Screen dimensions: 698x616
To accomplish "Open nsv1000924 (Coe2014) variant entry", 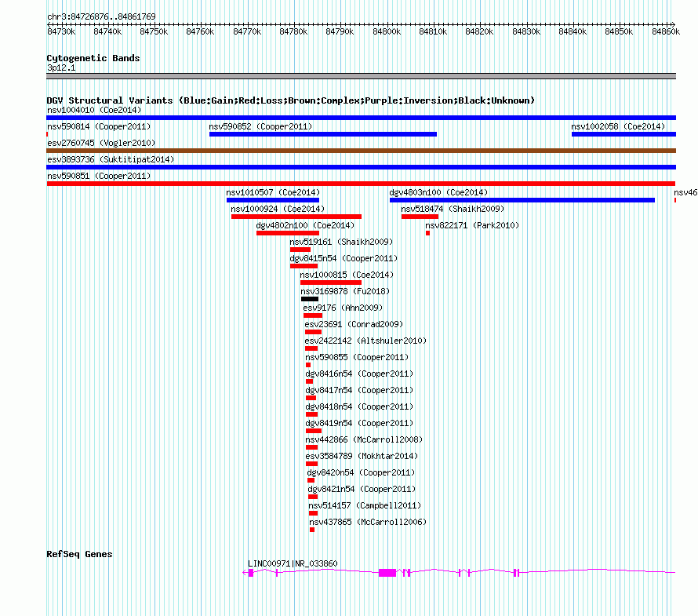I will tap(278, 209).
